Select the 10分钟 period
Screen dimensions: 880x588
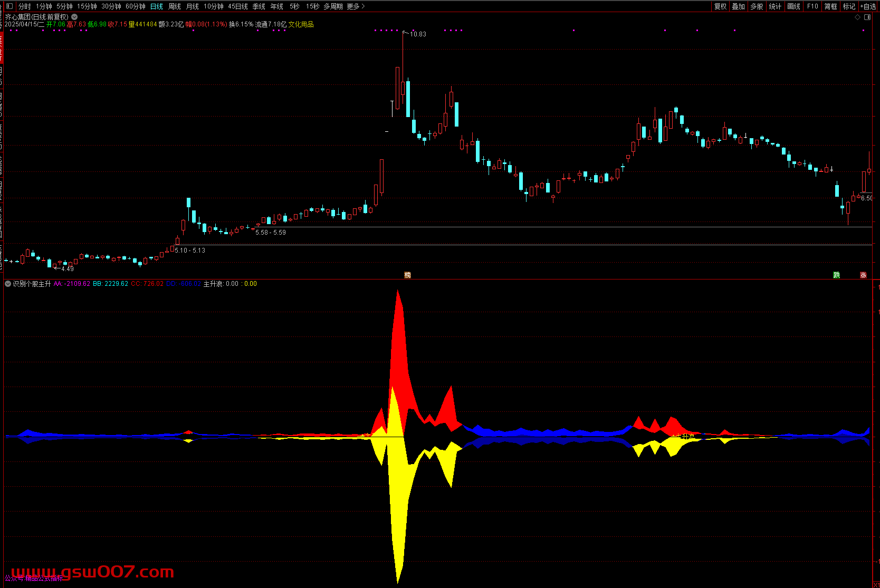point(214,6)
